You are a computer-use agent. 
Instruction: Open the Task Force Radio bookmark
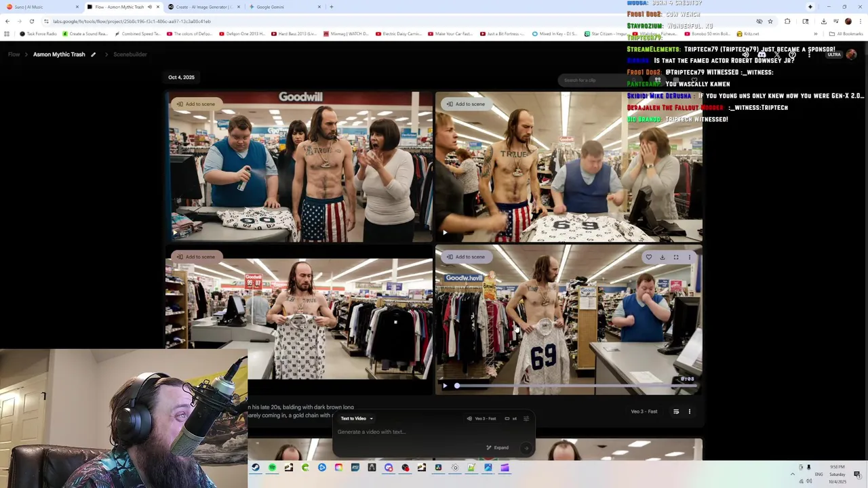(38, 34)
